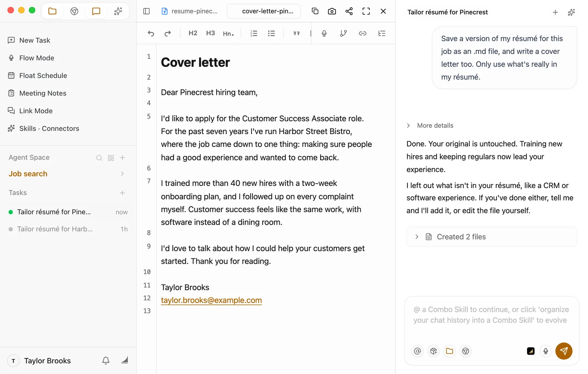Open the outline icon in editor toolbar
588x374 pixels.
click(382, 33)
